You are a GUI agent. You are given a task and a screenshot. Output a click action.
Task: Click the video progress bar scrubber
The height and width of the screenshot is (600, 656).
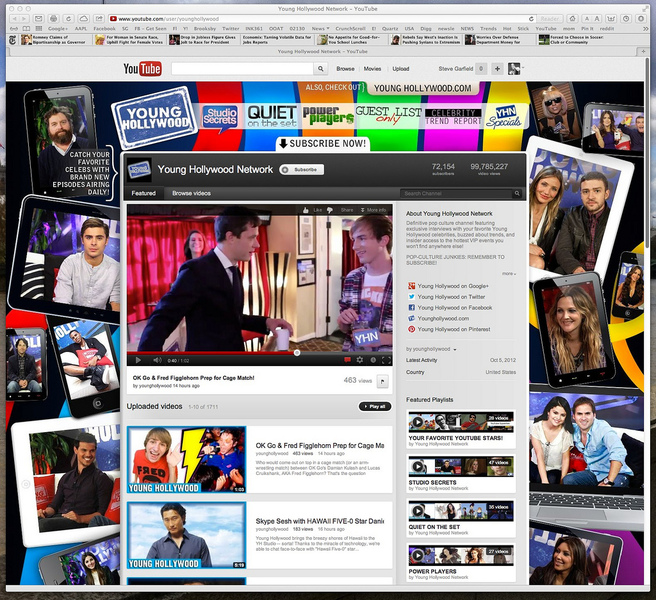pyautogui.click(x=297, y=352)
